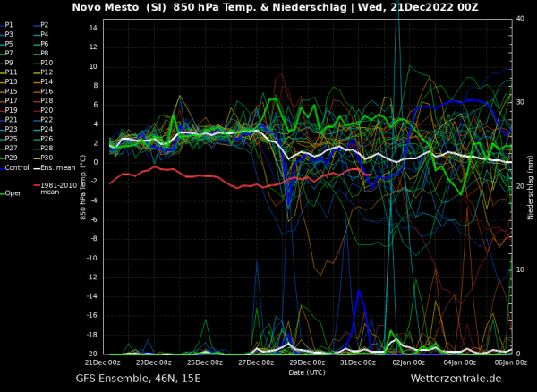
Task: Click the P12 legend label
Action: (46, 72)
